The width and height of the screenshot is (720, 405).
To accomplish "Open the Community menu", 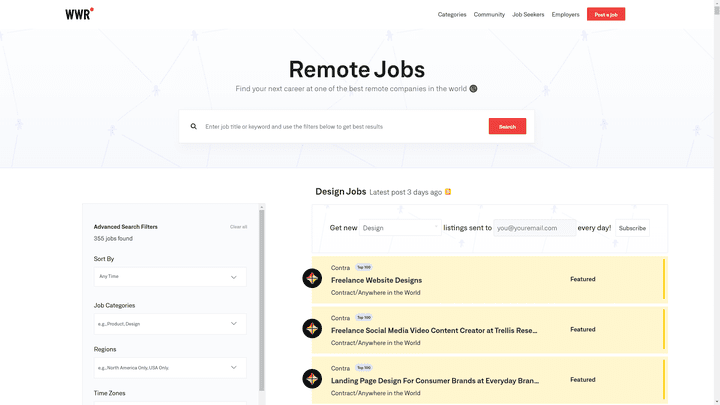I will click(x=489, y=15).
